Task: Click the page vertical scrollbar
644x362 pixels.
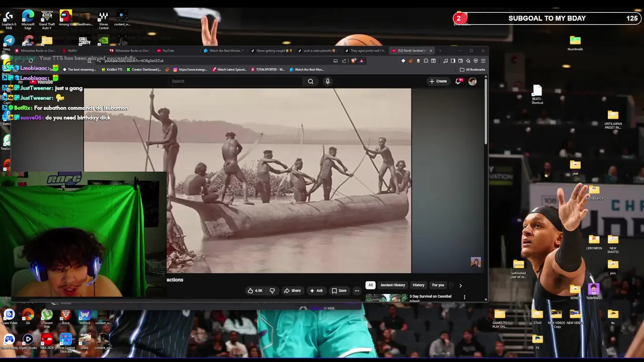Action: pyautogui.click(x=486, y=111)
